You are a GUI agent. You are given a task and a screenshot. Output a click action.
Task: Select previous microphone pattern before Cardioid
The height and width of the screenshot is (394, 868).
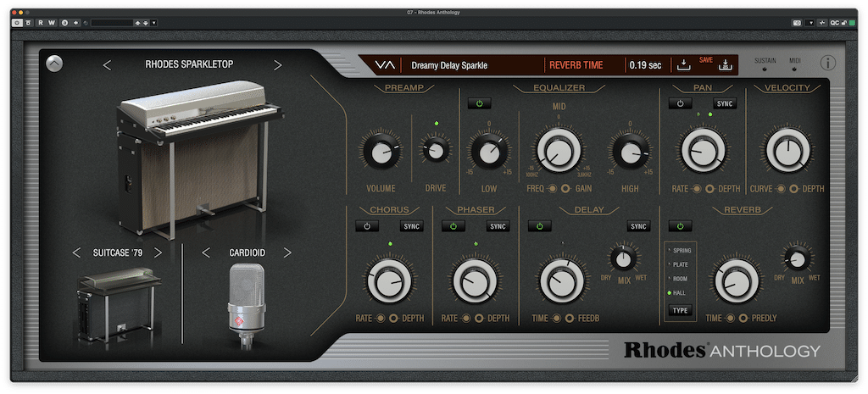[205, 252]
